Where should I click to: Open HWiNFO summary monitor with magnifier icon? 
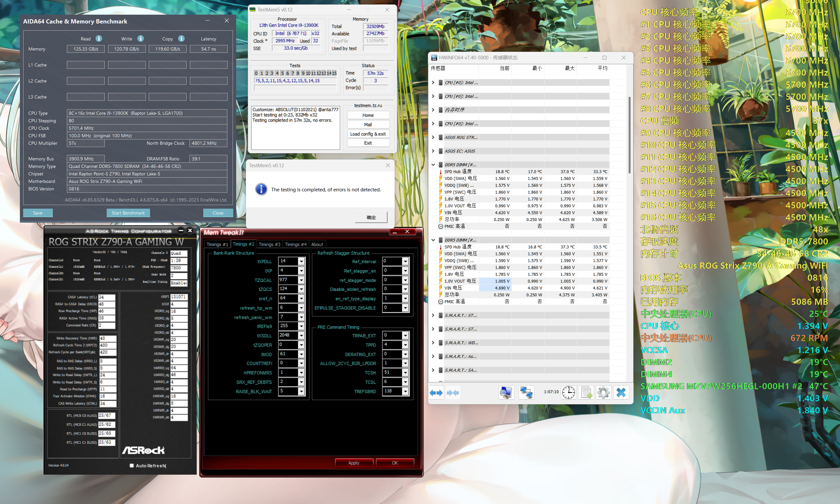pyautogui.click(x=506, y=393)
